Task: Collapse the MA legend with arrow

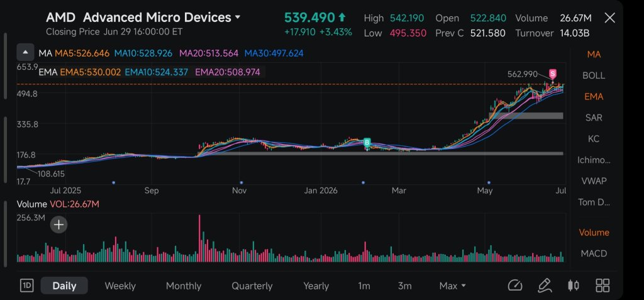Action: pos(25,53)
